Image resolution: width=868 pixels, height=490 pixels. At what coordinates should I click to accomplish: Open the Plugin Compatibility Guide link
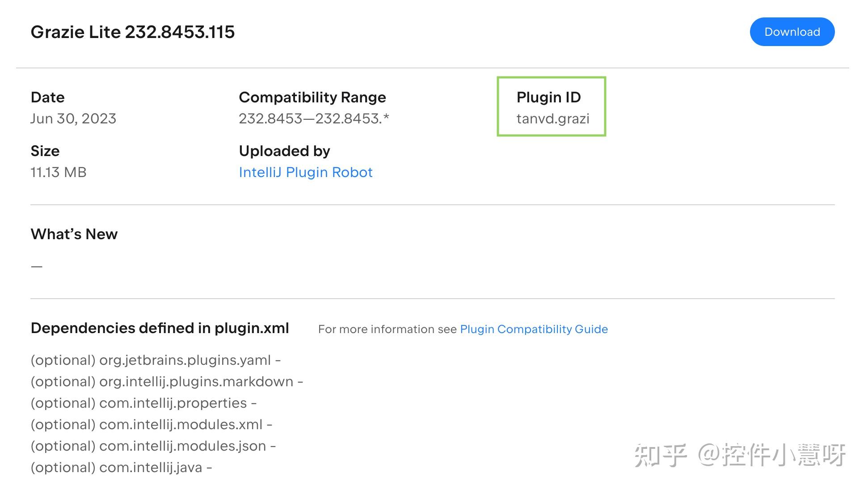pos(534,329)
